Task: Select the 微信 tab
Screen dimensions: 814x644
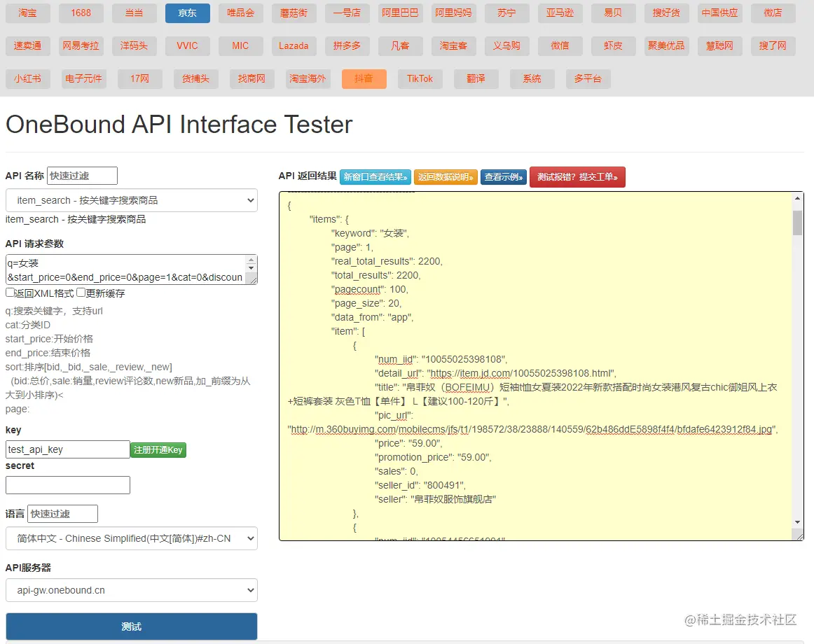Action: click(x=560, y=45)
